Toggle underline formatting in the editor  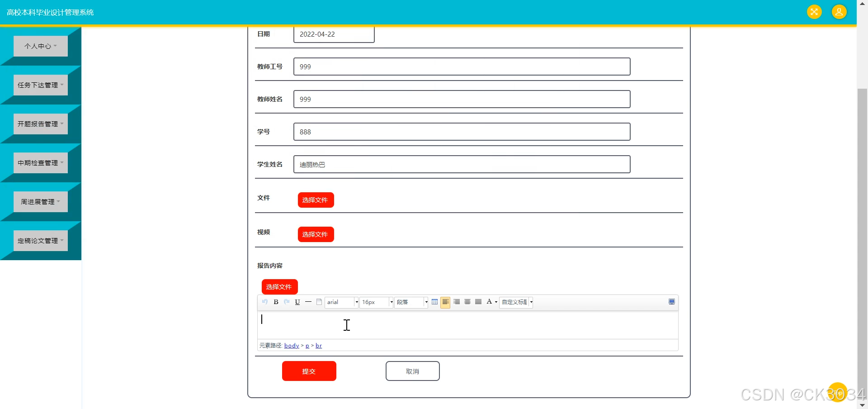[x=297, y=302]
